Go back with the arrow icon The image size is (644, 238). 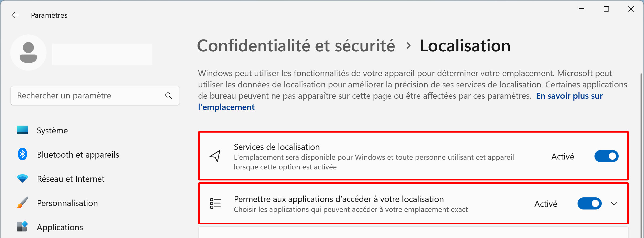15,15
